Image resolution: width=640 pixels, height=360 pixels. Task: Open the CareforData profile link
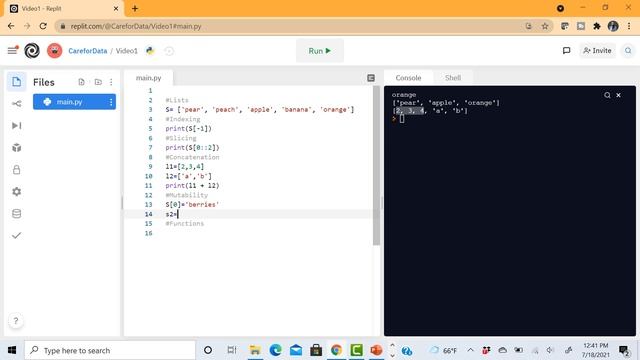[x=88, y=51]
